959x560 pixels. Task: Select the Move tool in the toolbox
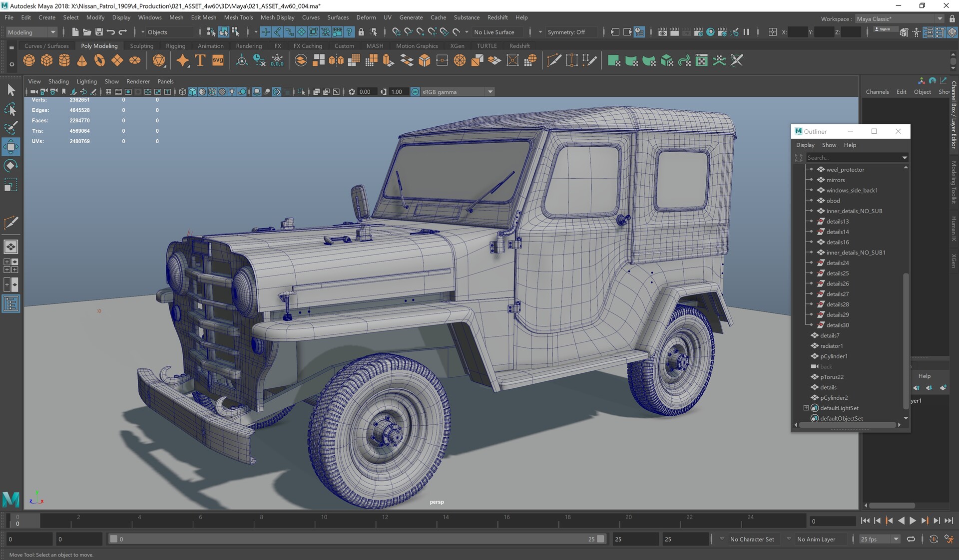coord(10,147)
